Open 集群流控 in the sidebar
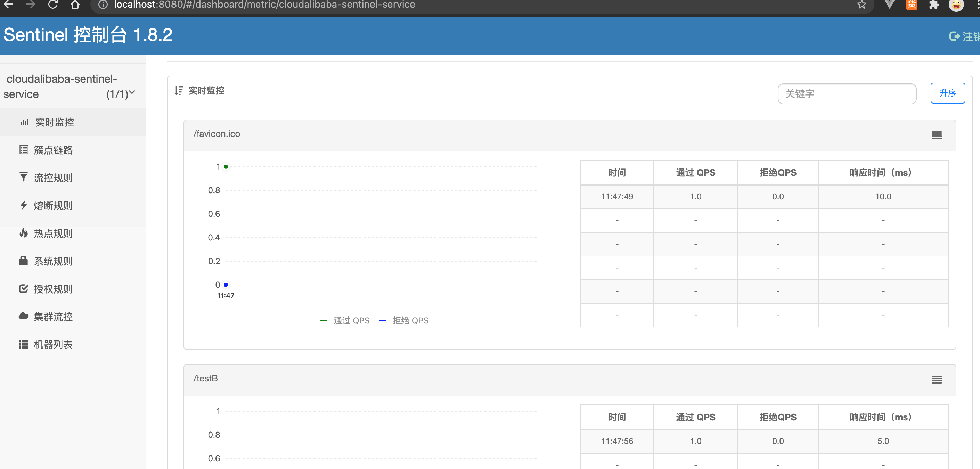Screen dimensions: 980x469 click(x=73, y=316)
